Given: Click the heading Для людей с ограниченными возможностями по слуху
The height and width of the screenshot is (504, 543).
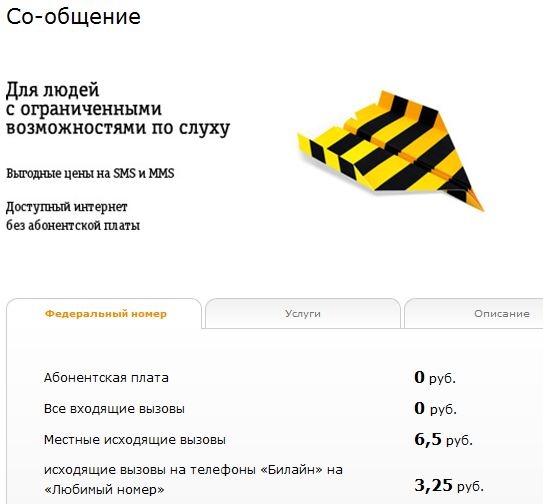Looking at the screenshot, I should (x=118, y=108).
